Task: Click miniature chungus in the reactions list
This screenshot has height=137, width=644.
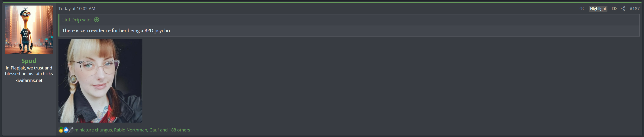Action: (93, 130)
